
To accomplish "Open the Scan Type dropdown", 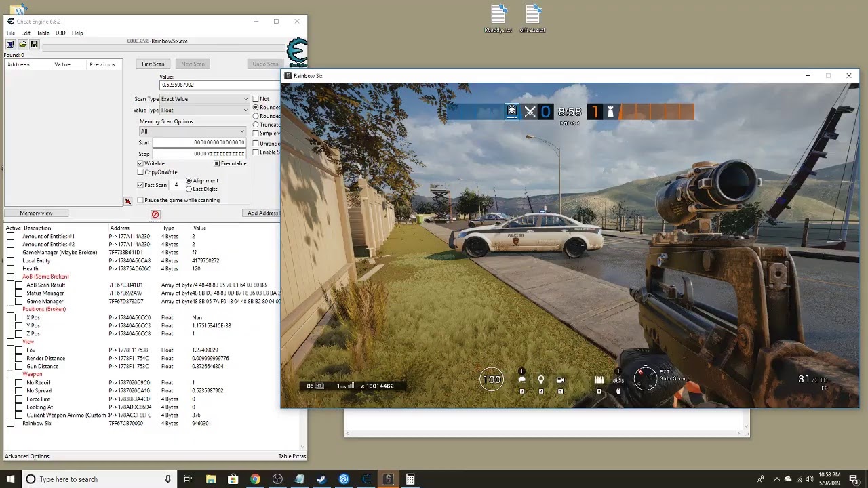I will click(205, 99).
